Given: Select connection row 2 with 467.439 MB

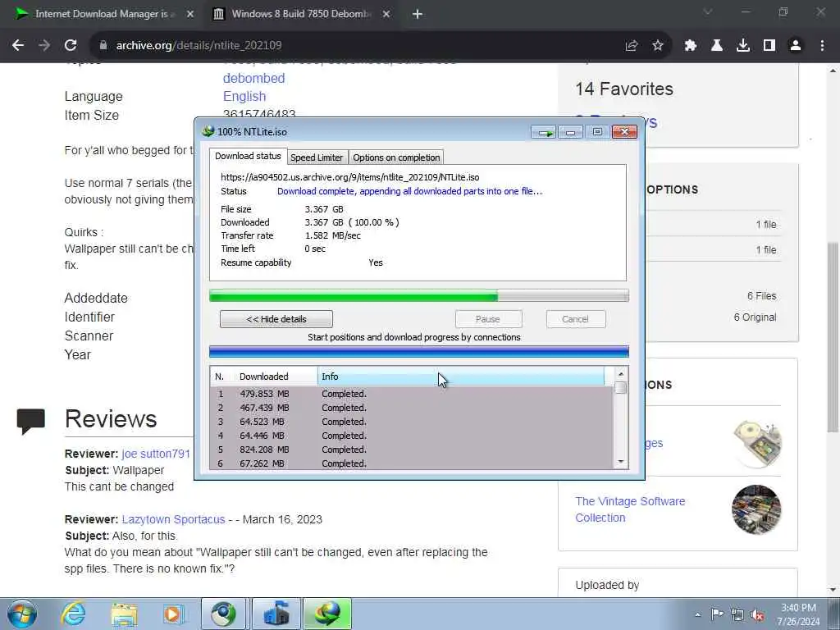Looking at the screenshot, I should tap(412, 408).
